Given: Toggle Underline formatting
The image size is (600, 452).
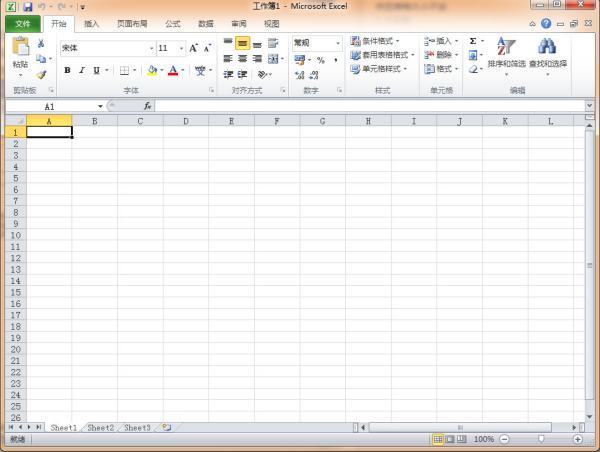Looking at the screenshot, I should [x=96, y=71].
